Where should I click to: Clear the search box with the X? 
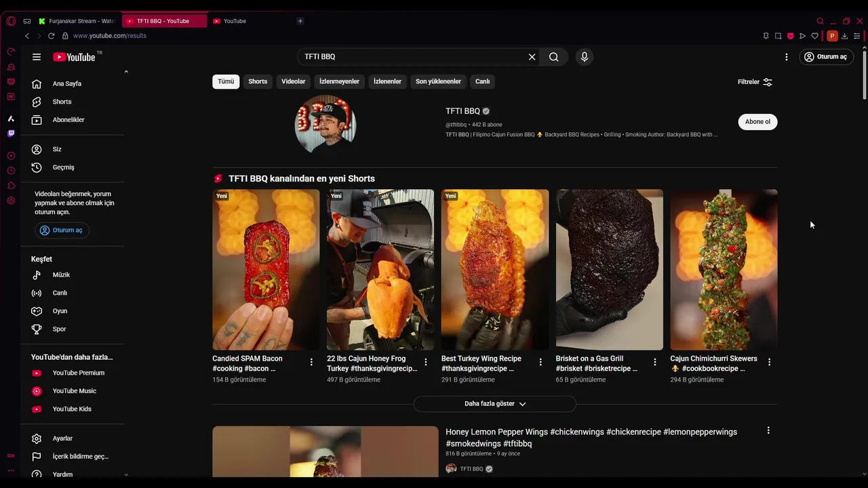coord(532,57)
